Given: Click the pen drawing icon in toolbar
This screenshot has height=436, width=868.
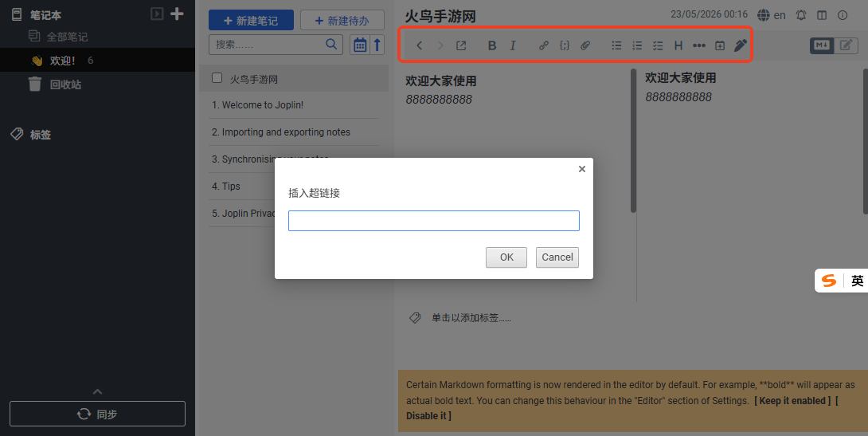Looking at the screenshot, I should [x=740, y=45].
